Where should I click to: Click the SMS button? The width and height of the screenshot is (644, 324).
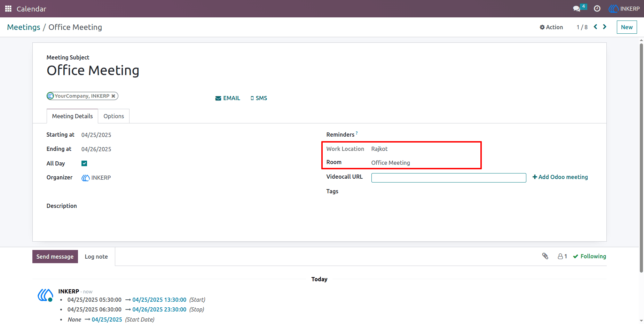point(259,98)
